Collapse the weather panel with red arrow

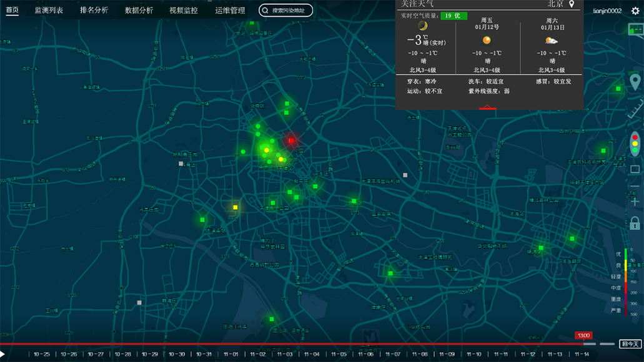pyautogui.click(x=487, y=107)
